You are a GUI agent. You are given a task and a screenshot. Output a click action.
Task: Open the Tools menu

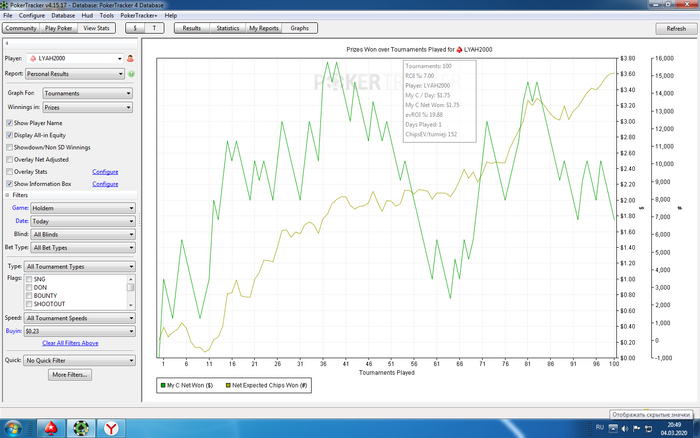click(107, 15)
